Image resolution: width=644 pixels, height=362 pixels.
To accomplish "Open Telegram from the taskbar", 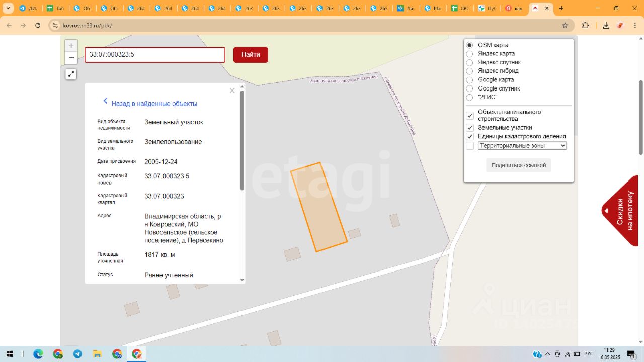I will (77, 354).
